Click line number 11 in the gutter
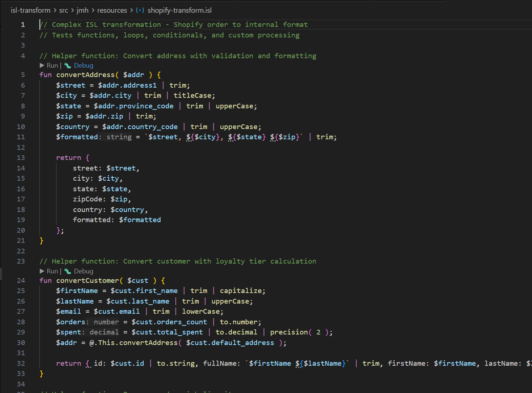Viewport: 532px width, 393px height. 21,137
